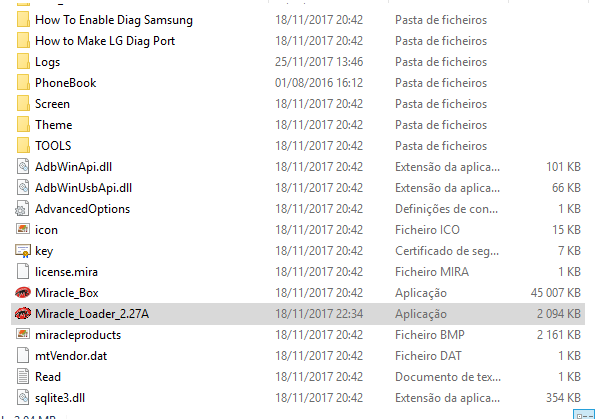Select the key certificate file icon
Screen dimensions: 595x419
(x=23, y=251)
